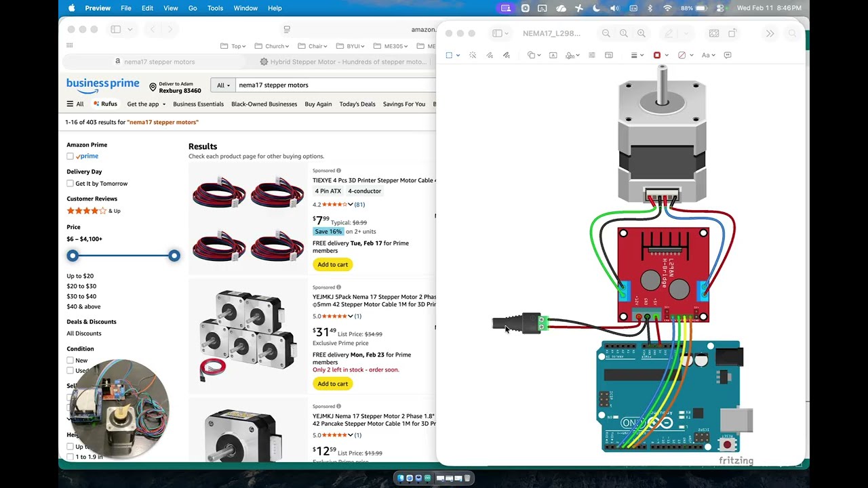
Task: Open the Safari favorites grid icon
Action: pyautogui.click(x=70, y=45)
